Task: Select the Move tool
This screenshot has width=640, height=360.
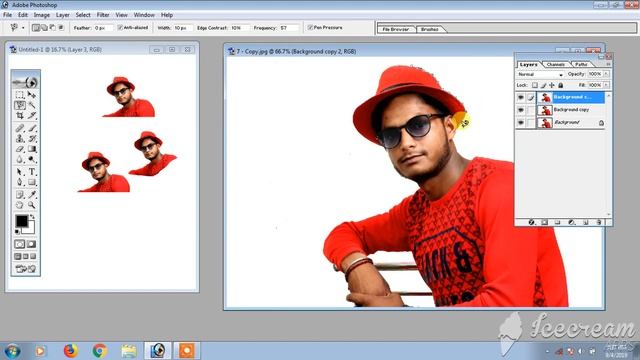Action: (x=31, y=95)
